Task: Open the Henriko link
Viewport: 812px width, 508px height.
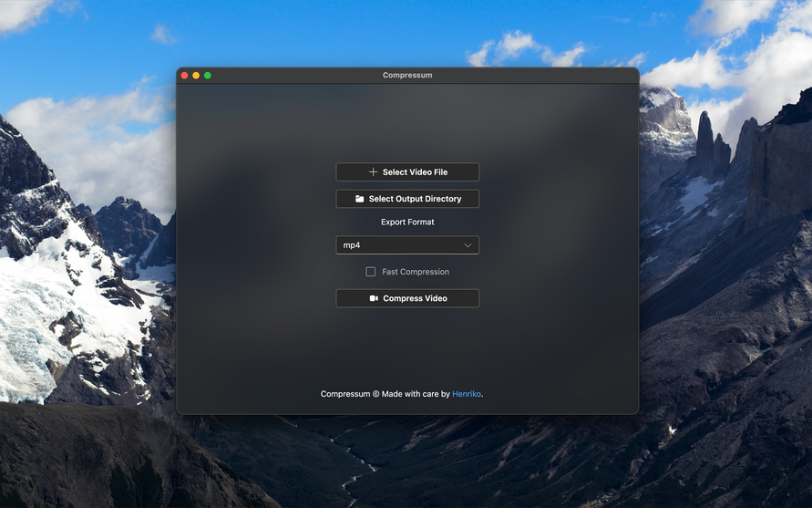Action: tap(466, 394)
